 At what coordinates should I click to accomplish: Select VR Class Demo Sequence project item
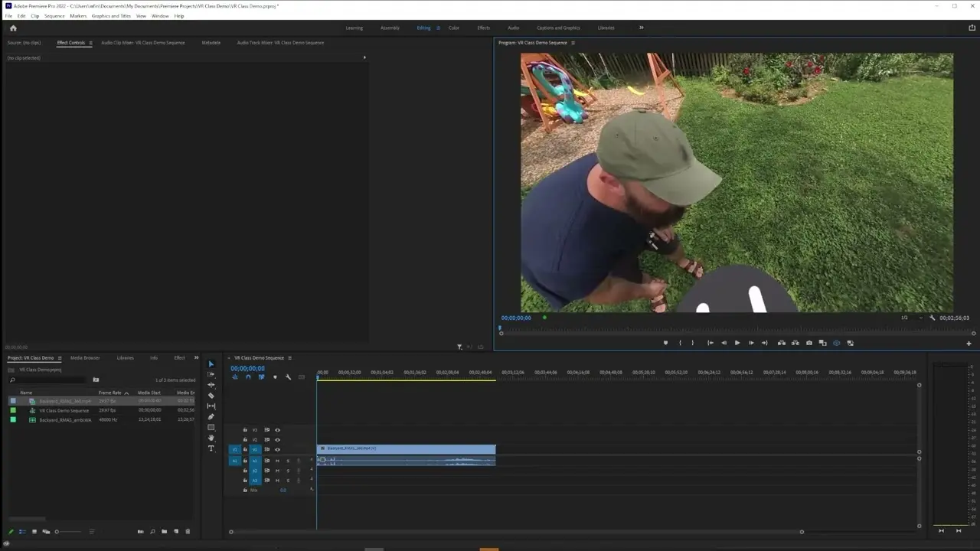point(64,410)
